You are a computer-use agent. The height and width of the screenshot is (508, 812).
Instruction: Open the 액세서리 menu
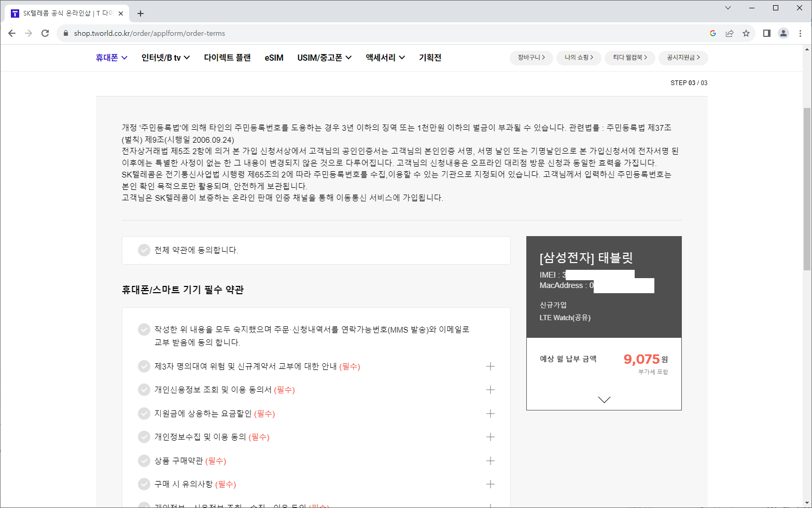385,58
